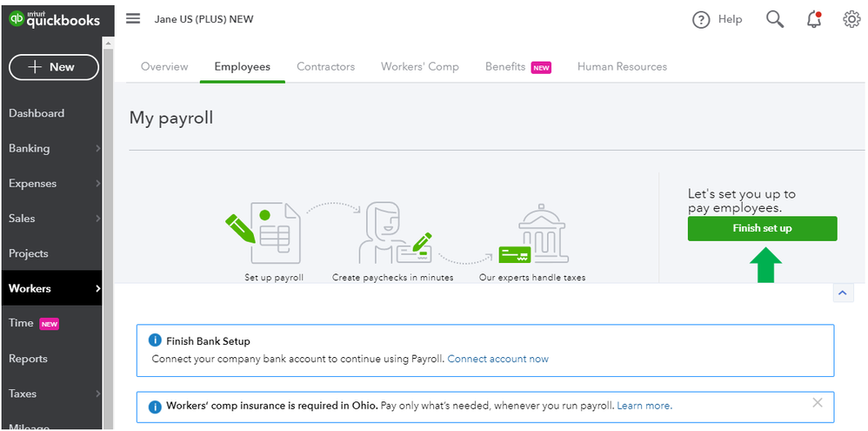Dismiss the workers' comp insurance notice
Image resolution: width=868 pixels, height=431 pixels.
[817, 402]
